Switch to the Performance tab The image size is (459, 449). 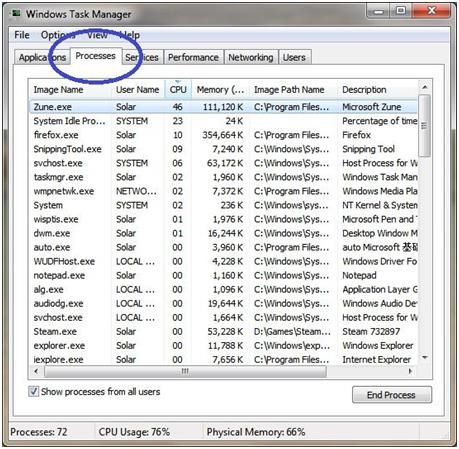(x=193, y=57)
